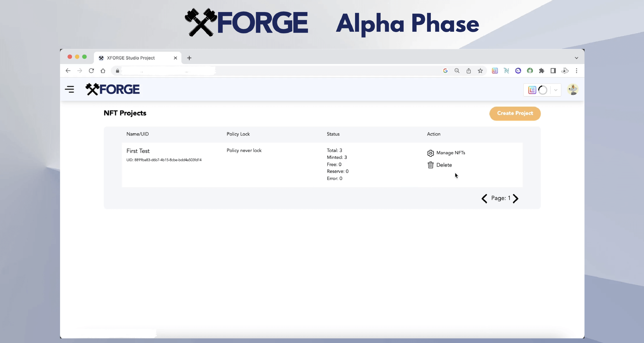Click the project UID text
The width and height of the screenshot is (644, 343).
tap(164, 160)
